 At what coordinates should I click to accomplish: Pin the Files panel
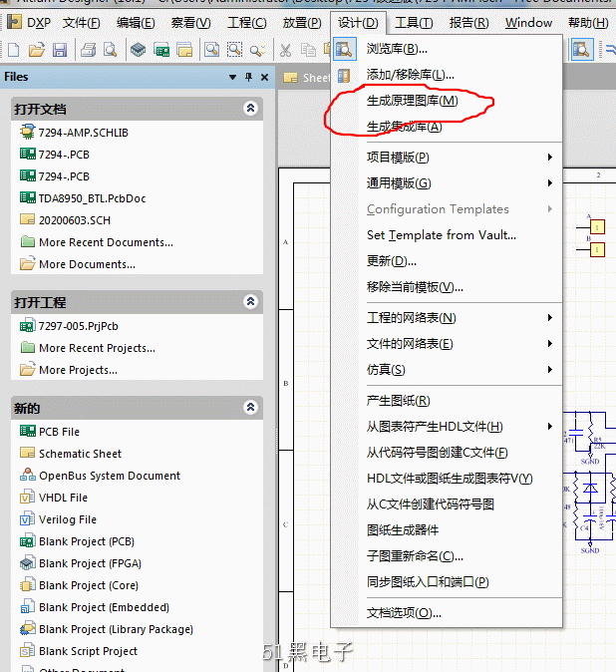[248, 77]
